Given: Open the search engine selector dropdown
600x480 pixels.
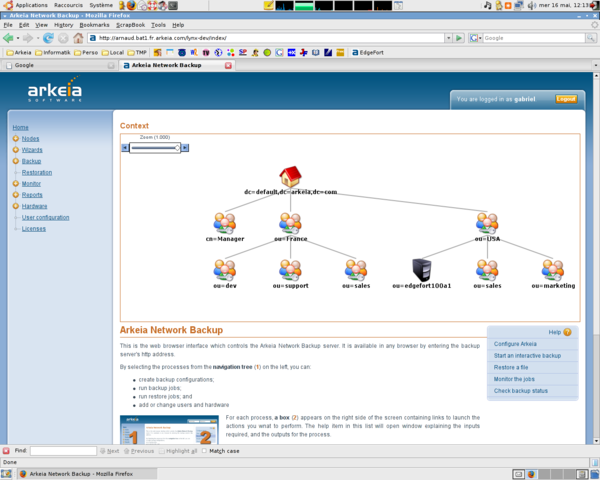Looking at the screenshot, I should tap(475, 38).
